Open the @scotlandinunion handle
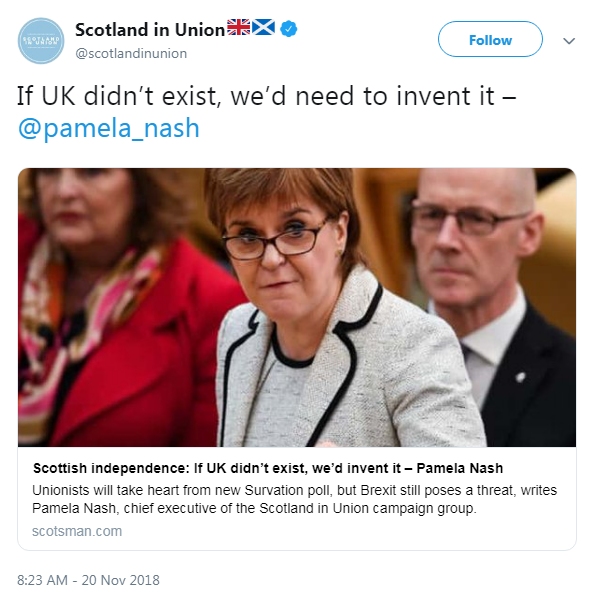Image resolution: width=604 pixels, height=596 pixels. (131, 54)
